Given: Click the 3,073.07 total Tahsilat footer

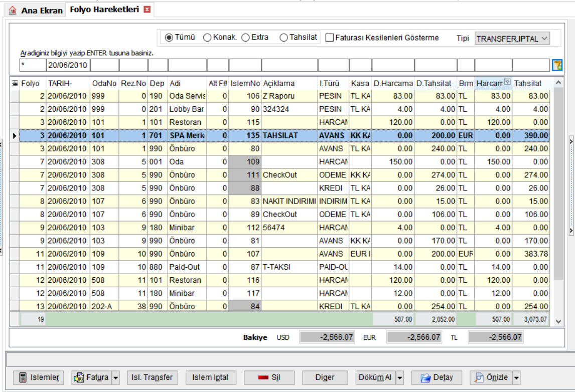Looking at the screenshot, I should tap(531, 319).
